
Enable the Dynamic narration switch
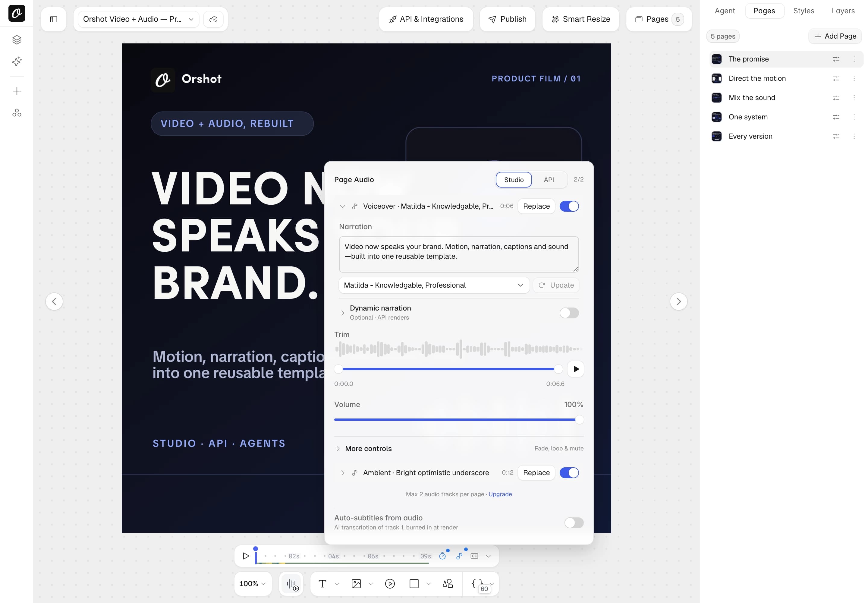(x=569, y=313)
